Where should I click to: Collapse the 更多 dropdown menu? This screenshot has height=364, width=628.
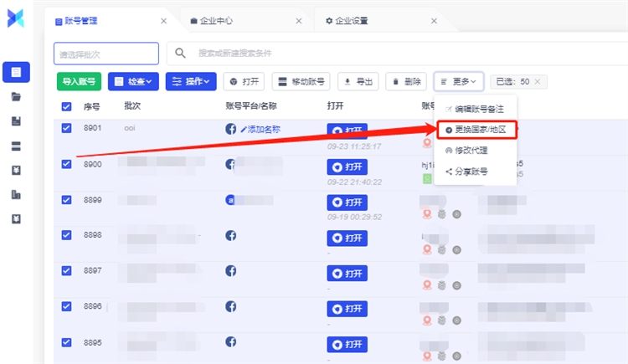[x=459, y=82]
